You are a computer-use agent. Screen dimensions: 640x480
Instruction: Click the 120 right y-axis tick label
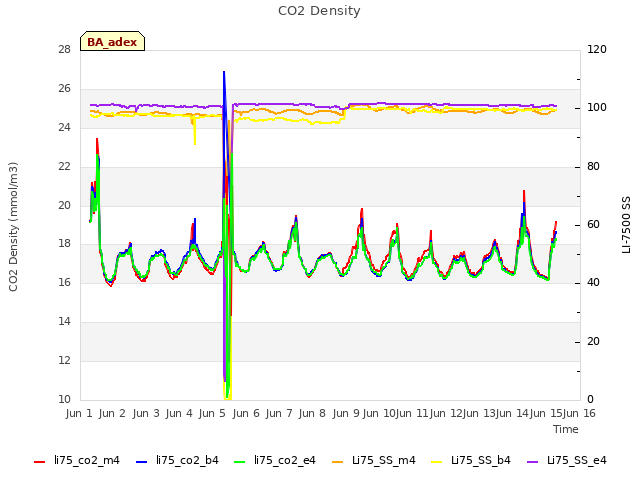pos(597,49)
